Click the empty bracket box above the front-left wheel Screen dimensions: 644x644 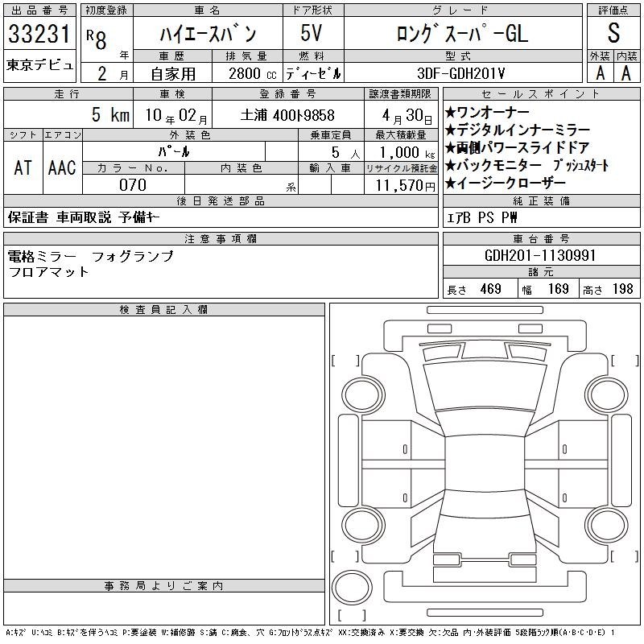[x=346, y=360]
